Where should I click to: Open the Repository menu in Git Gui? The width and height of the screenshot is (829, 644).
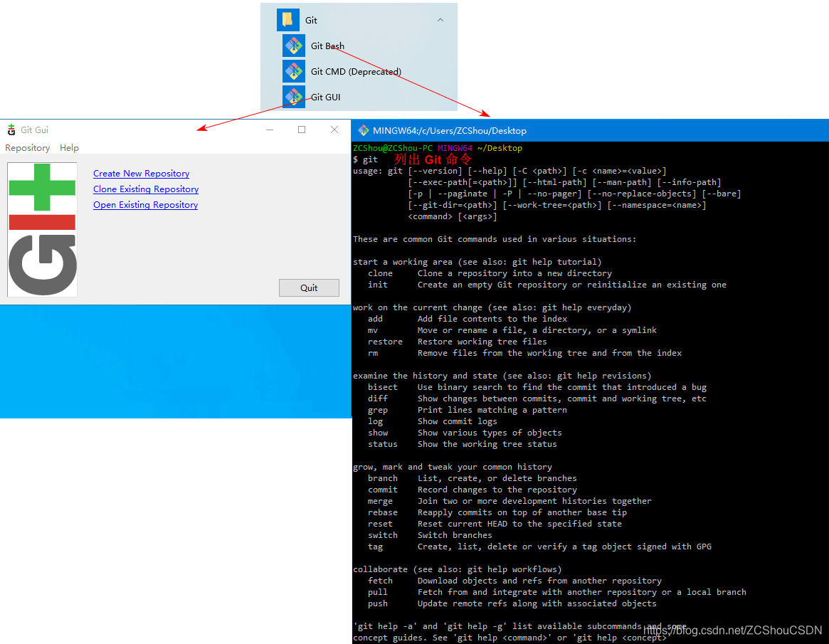(x=28, y=148)
